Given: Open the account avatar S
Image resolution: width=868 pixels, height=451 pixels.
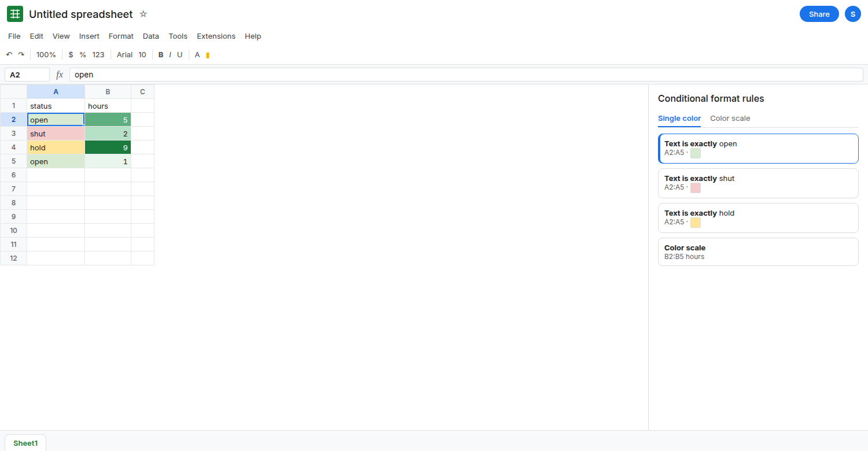Looking at the screenshot, I should click(853, 14).
